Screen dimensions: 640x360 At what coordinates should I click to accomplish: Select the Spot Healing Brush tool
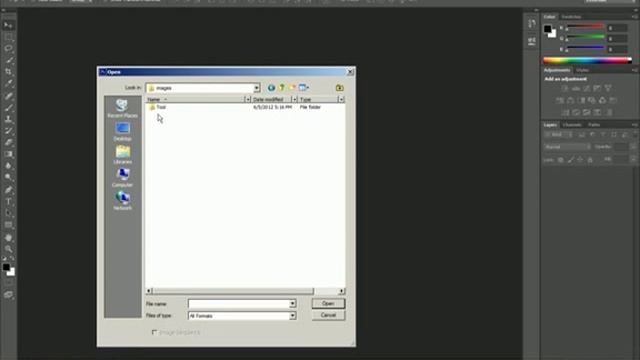(x=8, y=96)
